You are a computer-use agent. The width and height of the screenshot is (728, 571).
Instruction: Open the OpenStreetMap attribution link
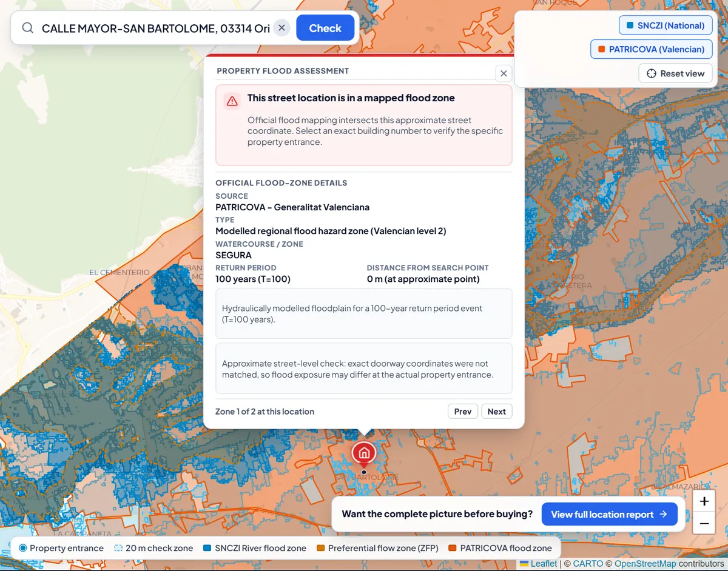(645, 564)
